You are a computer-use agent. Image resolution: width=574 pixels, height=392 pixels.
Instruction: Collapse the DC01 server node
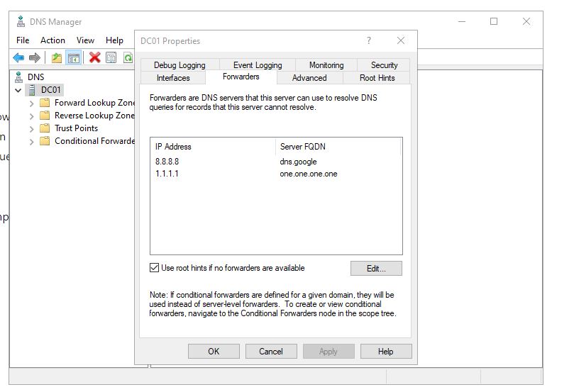pyautogui.click(x=18, y=90)
